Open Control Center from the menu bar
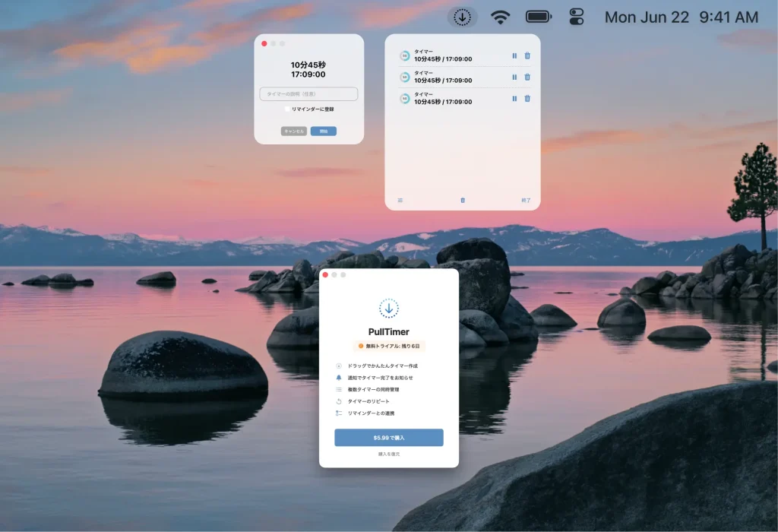The height and width of the screenshot is (532, 778). click(x=577, y=17)
